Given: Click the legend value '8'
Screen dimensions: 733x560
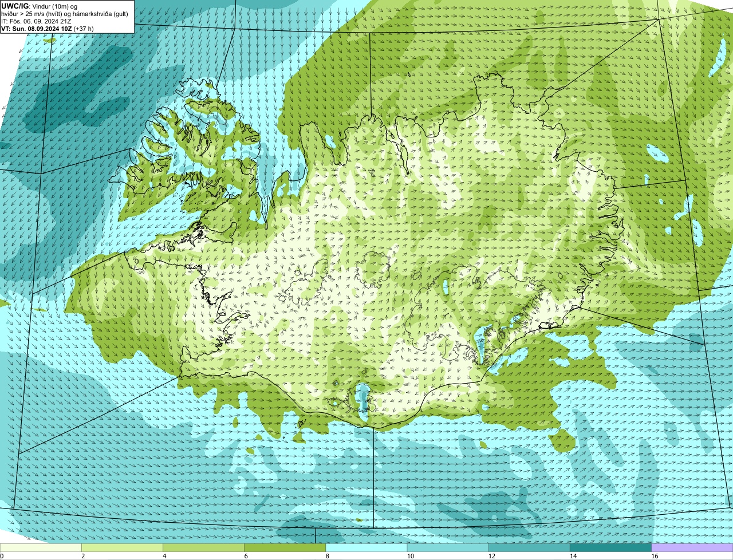Looking at the screenshot, I should point(328,556).
